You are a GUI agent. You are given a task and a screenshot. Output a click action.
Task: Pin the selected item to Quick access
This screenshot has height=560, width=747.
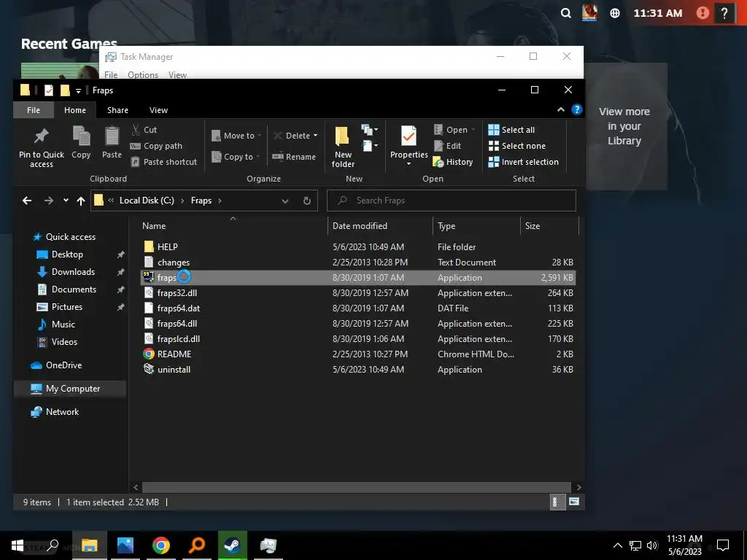pos(42,147)
